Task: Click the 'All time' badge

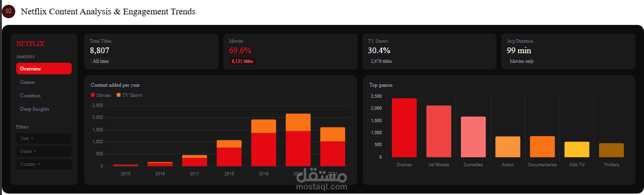Action: (x=100, y=61)
